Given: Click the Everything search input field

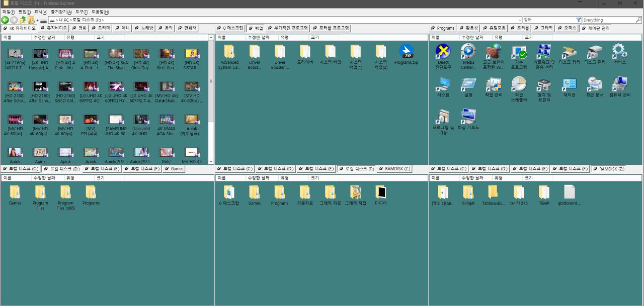Looking at the screenshot, I should pyautogui.click(x=609, y=20).
